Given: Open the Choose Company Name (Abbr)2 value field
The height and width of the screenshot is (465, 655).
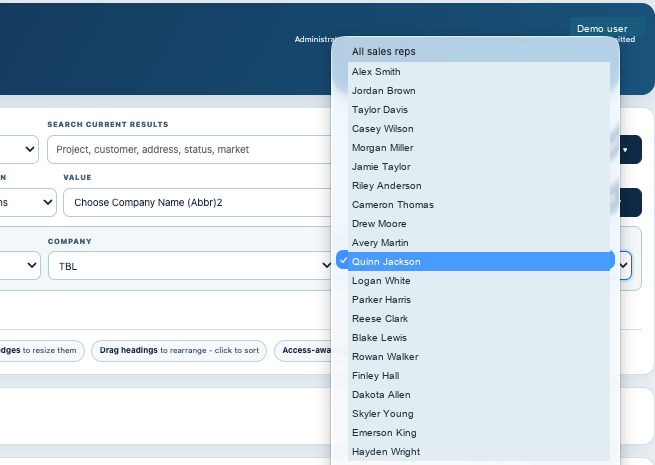Looking at the screenshot, I should point(197,203).
